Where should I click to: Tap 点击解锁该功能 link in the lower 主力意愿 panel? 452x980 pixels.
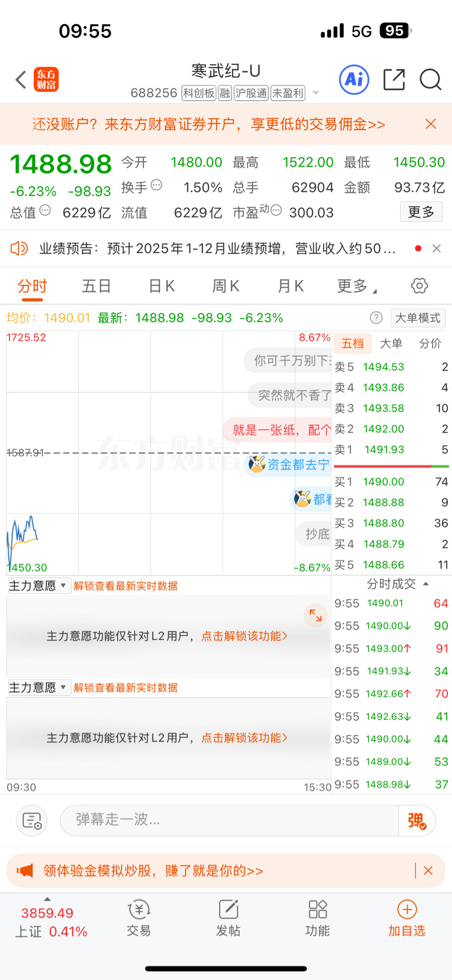coord(244,738)
